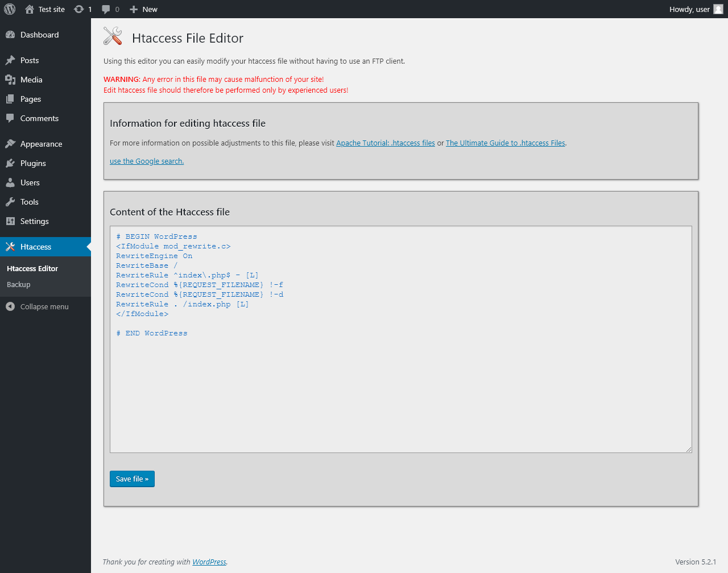The height and width of the screenshot is (573, 728).
Task: Click the WordPress logo icon
Action: pyautogui.click(x=10, y=9)
